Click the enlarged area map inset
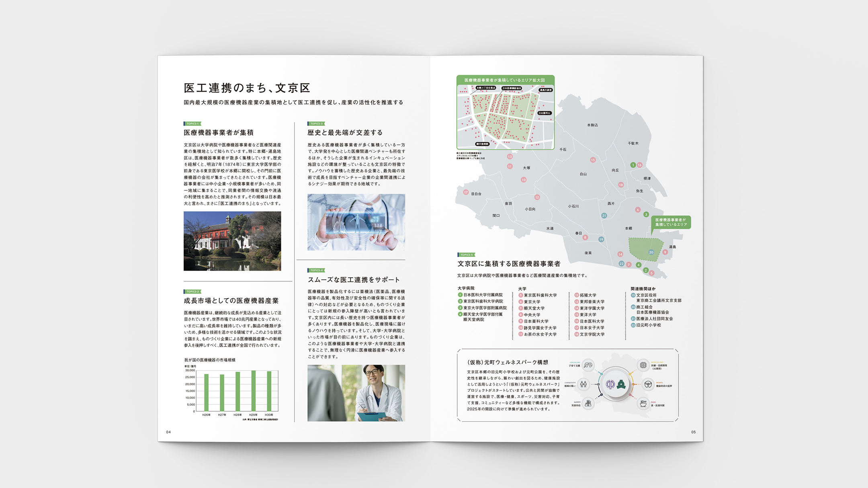This screenshot has width=868, height=488. [x=505, y=113]
